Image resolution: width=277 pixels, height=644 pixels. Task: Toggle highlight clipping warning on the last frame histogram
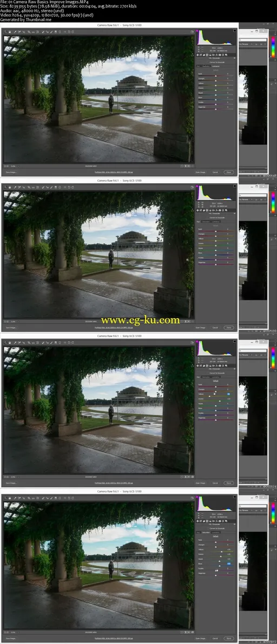click(235, 496)
